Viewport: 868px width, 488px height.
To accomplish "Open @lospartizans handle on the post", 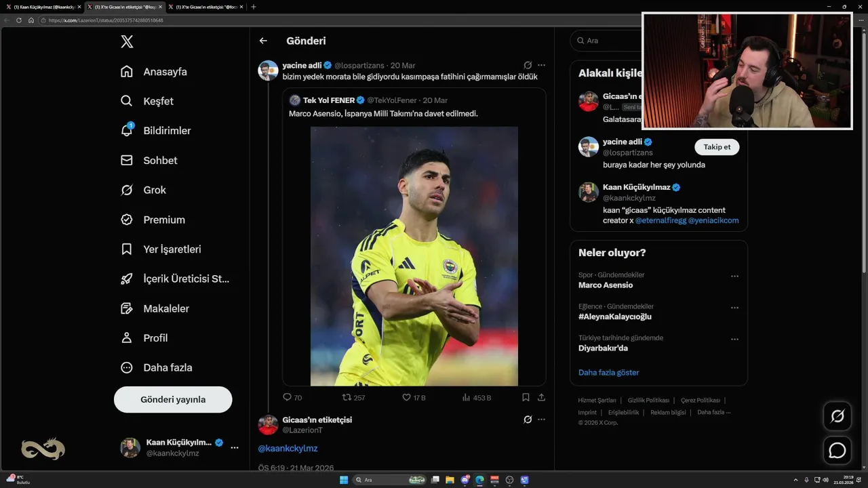I will 360,66.
